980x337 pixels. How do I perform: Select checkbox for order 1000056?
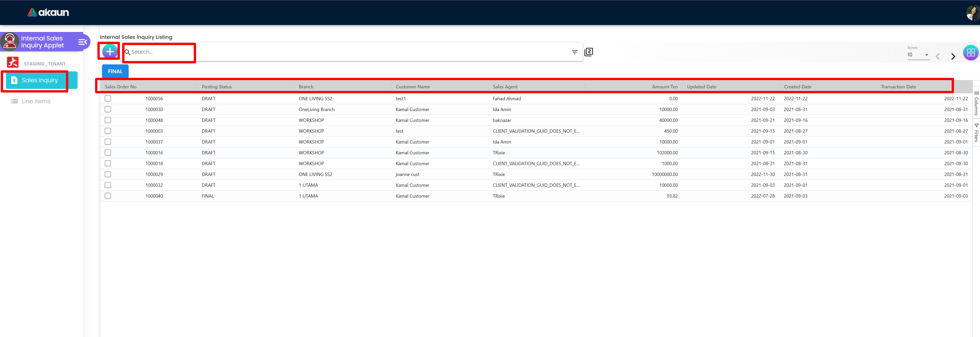[108, 98]
